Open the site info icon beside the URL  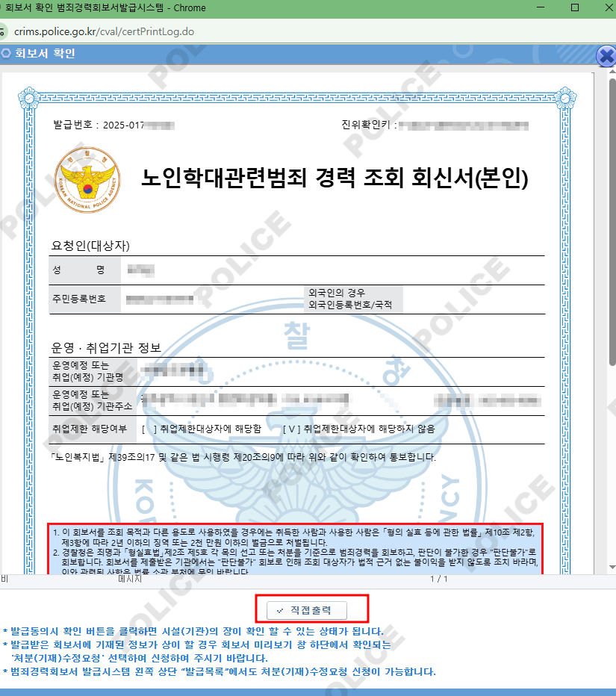[x=3, y=31]
